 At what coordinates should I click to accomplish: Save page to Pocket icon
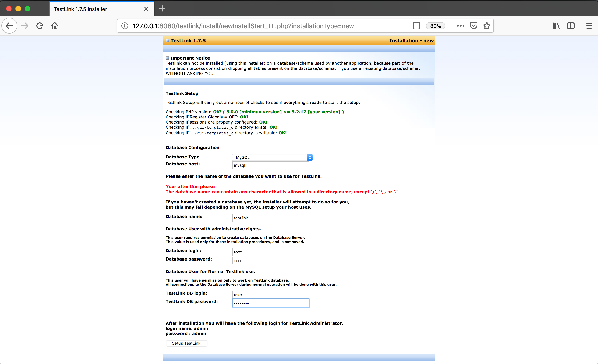473,26
